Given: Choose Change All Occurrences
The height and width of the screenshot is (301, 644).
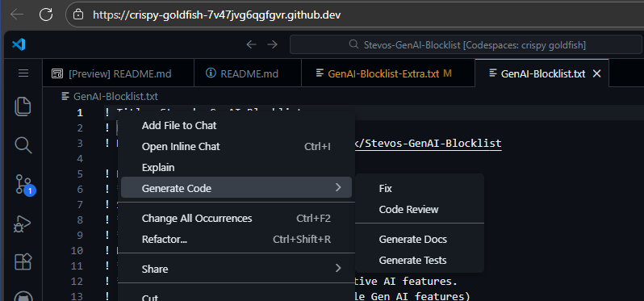Looking at the screenshot, I should click(x=236, y=218).
